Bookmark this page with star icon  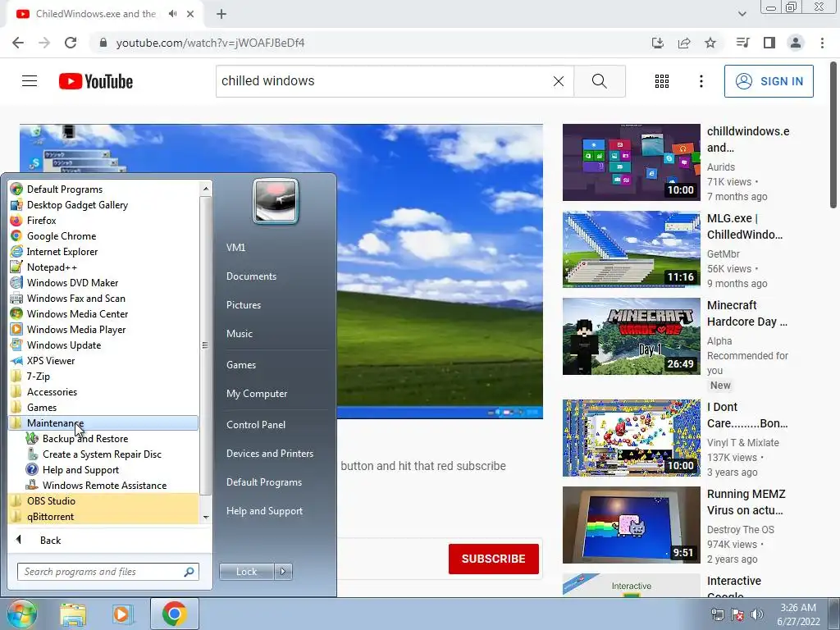[x=710, y=43]
